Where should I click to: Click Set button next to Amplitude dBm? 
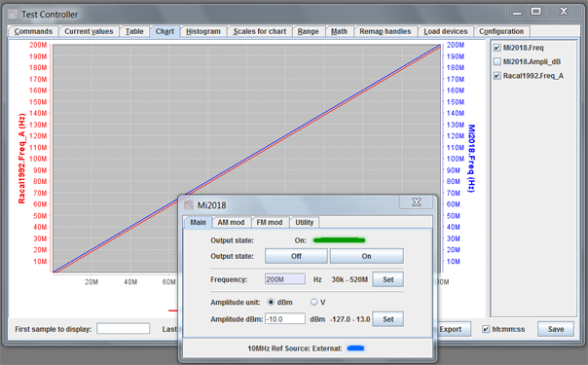(388, 319)
